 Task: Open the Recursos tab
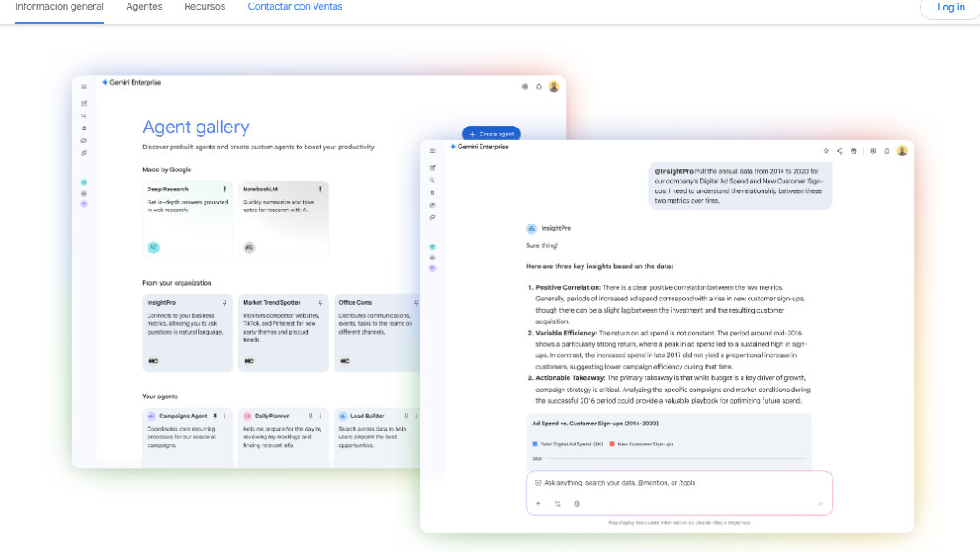[204, 7]
